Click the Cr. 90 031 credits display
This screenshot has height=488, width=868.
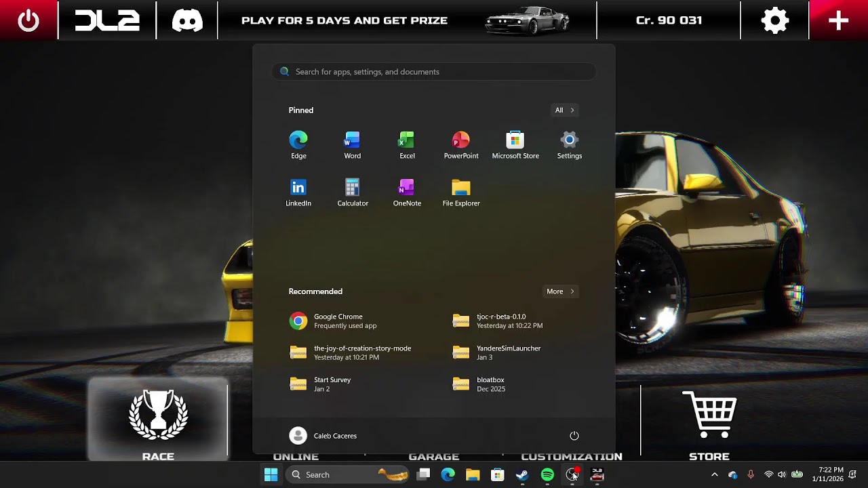pyautogui.click(x=669, y=20)
